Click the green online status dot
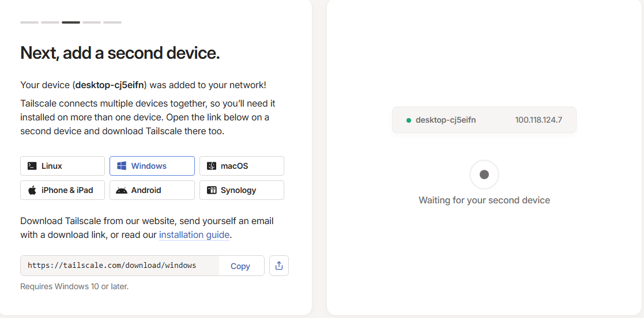This screenshot has width=644, height=318. tap(409, 120)
